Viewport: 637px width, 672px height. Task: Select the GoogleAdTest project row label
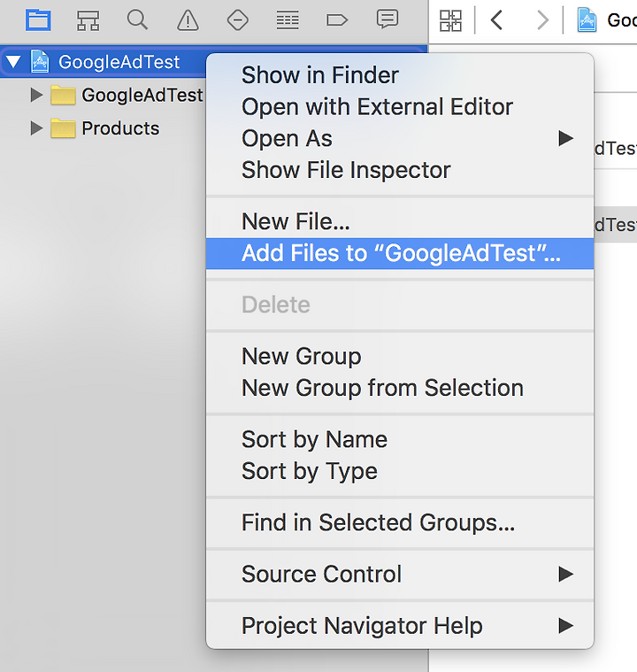click(119, 62)
